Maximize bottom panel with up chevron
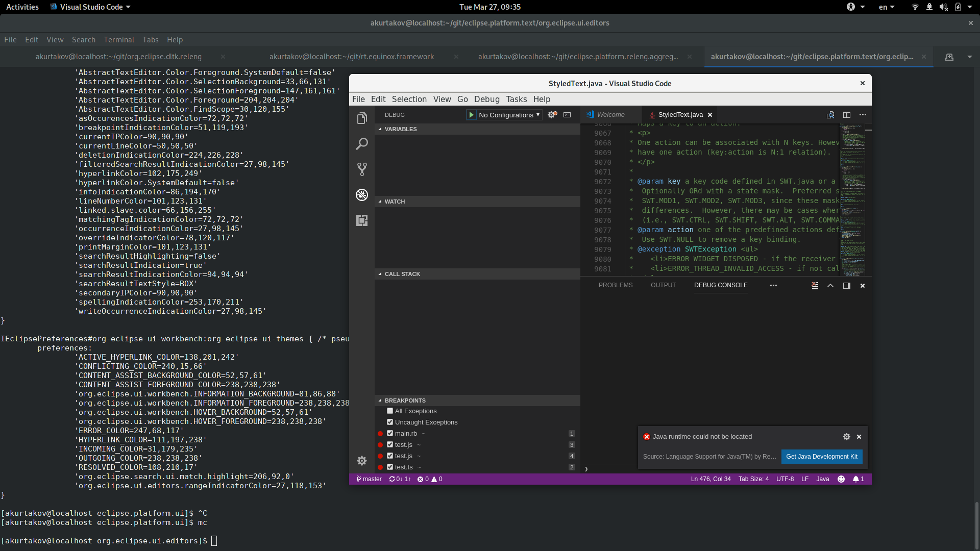The height and width of the screenshot is (551, 980). [x=830, y=286]
